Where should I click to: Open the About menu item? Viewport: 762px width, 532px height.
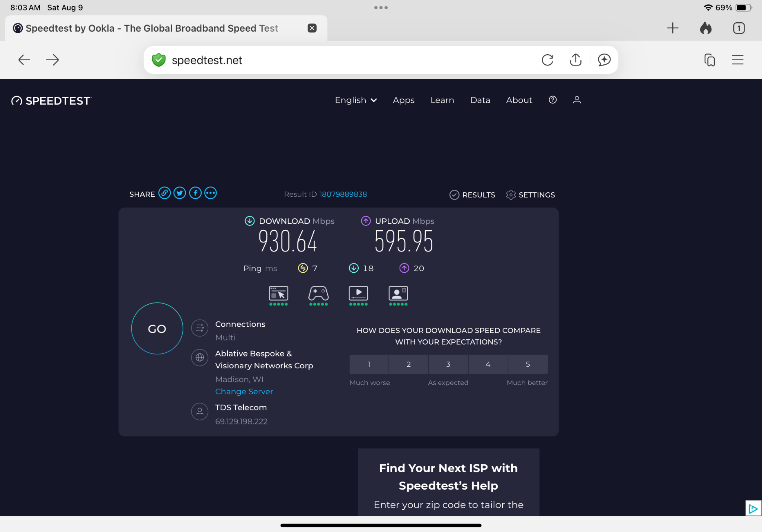click(519, 100)
